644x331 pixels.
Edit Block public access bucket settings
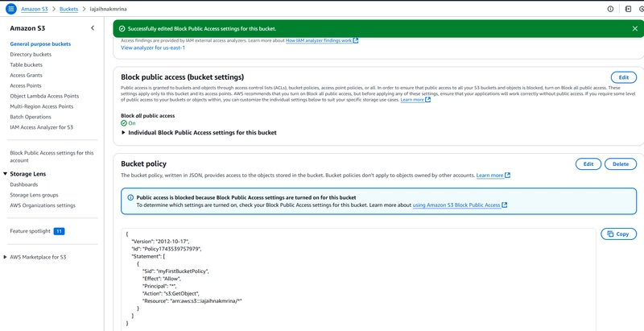pyautogui.click(x=623, y=77)
